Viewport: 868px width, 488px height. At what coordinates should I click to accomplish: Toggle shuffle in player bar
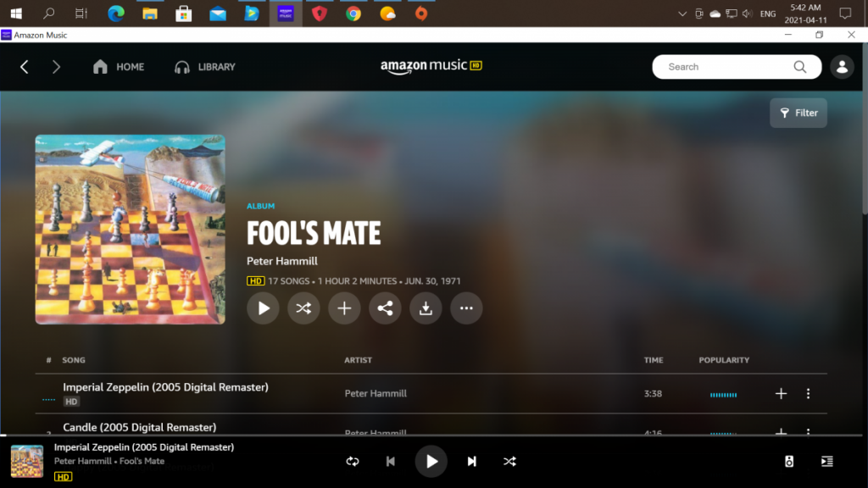[509, 462]
